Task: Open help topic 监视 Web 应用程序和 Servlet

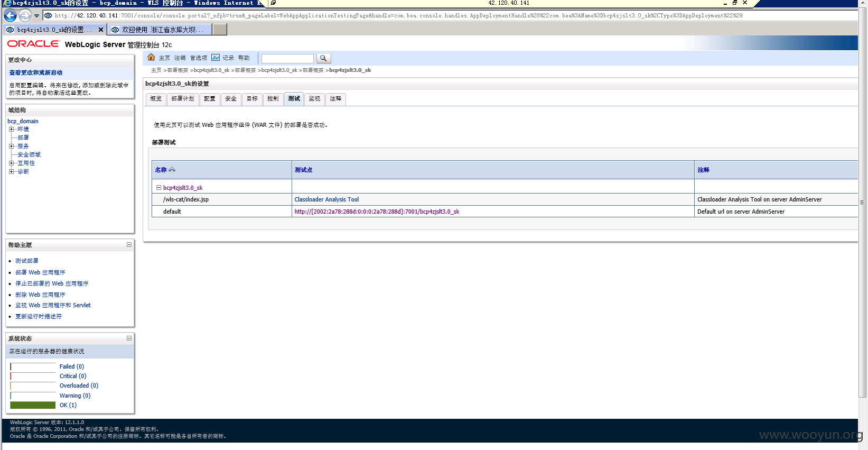Action: coord(53,305)
